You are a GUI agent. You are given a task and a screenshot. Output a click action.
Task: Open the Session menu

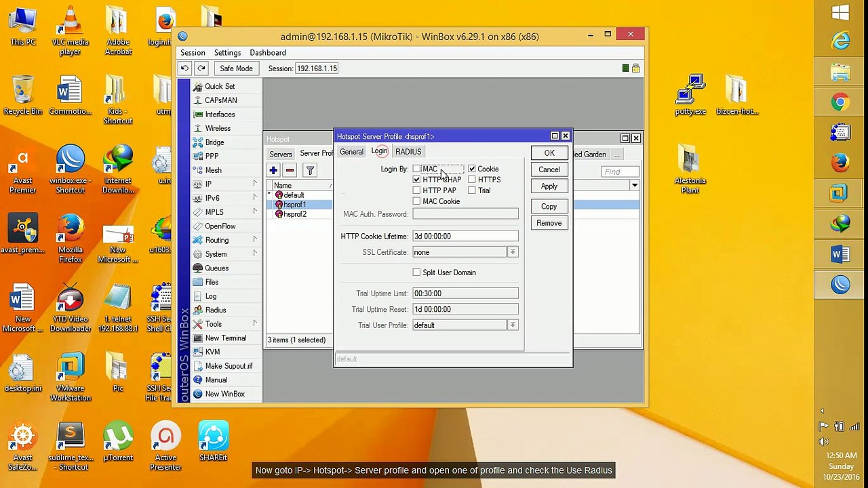coord(193,53)
